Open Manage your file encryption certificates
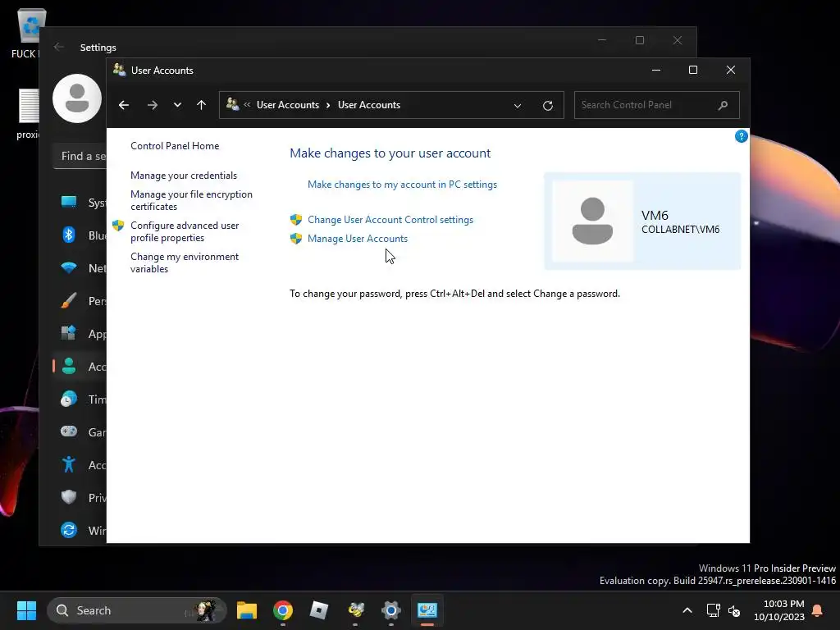The image size is (840, 630). point(191,200)
